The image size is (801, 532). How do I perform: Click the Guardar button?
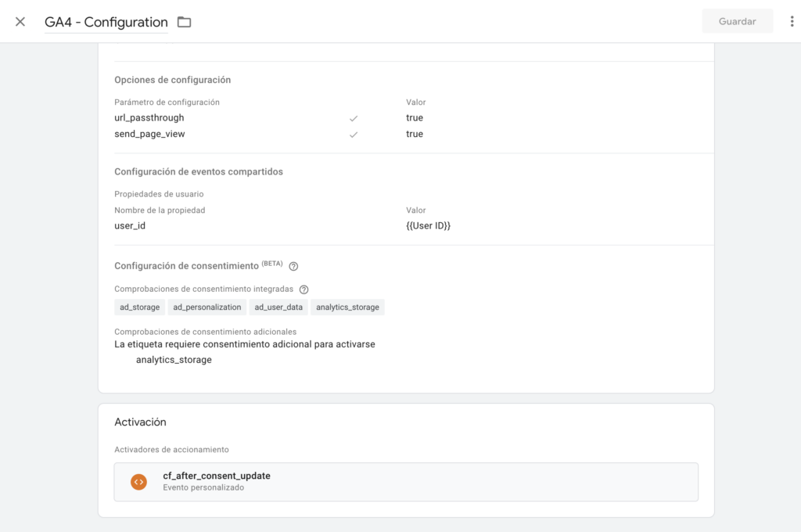click(x=737, y=21)
